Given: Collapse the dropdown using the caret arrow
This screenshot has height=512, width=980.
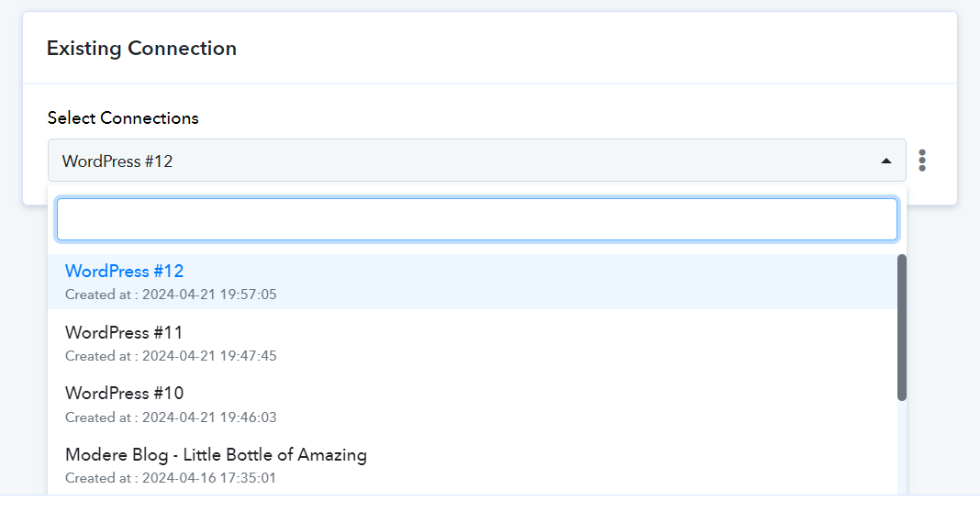Looking at the screenshot, I should [885, 161].
